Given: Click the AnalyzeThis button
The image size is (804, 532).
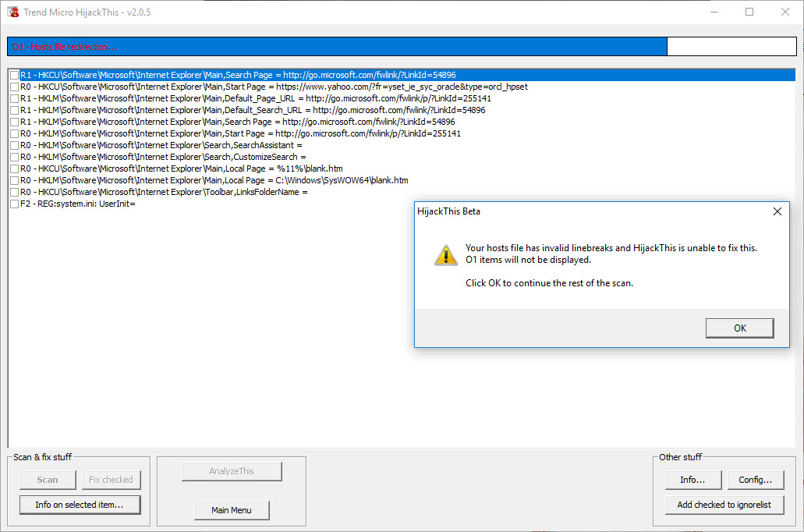Looking at the screenshot, I should point(232,471).
